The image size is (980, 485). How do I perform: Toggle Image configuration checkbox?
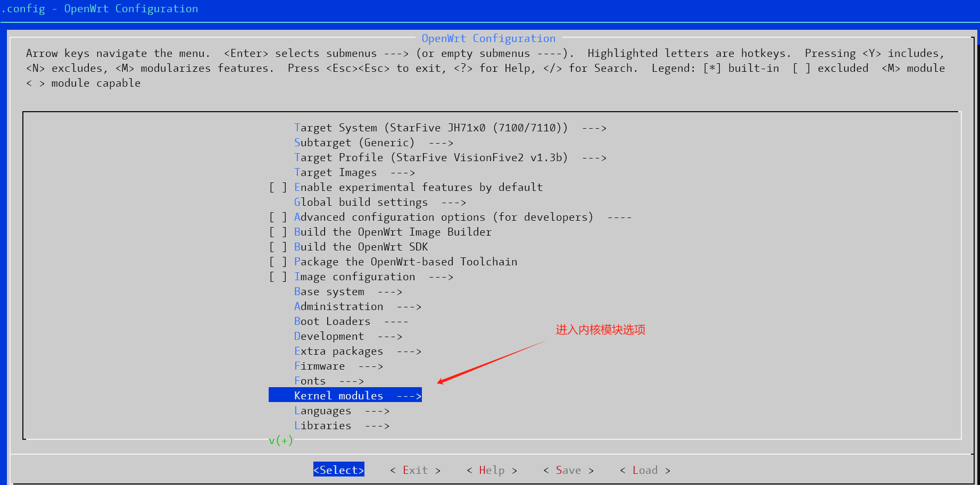[278, 277]
